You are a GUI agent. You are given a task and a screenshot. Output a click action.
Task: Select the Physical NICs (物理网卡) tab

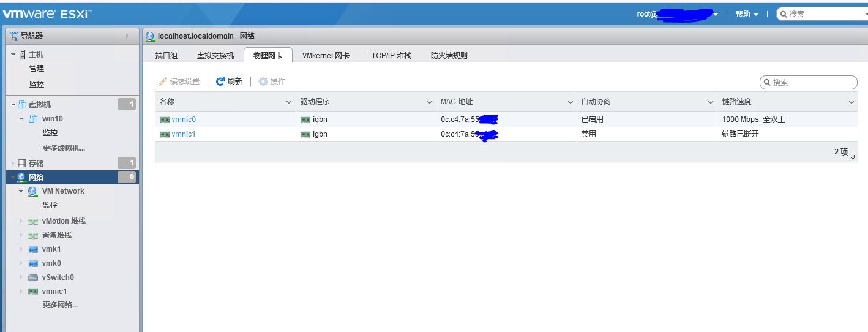coord(268,55)
